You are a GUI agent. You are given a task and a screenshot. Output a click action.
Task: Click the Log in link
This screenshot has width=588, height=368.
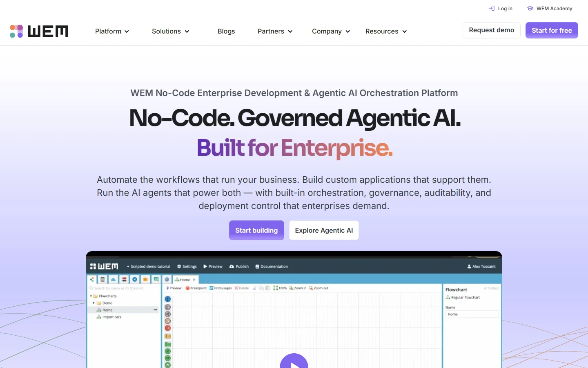501,8
